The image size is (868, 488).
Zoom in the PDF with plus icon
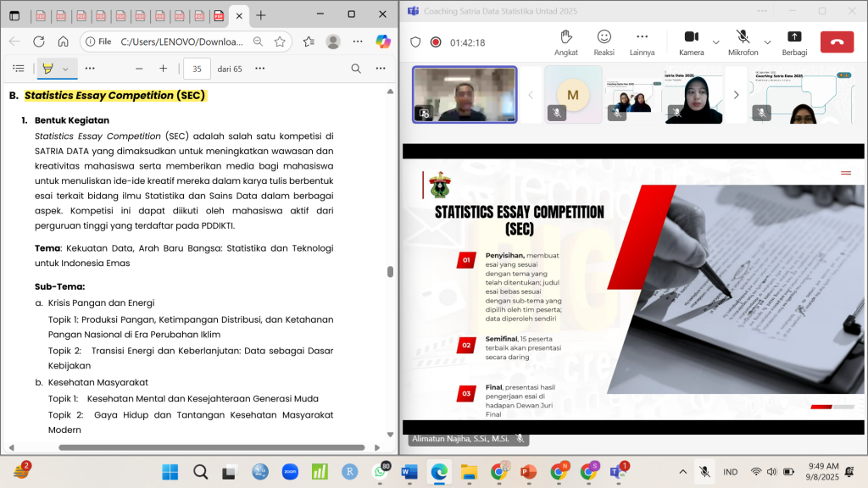(163, 69)
